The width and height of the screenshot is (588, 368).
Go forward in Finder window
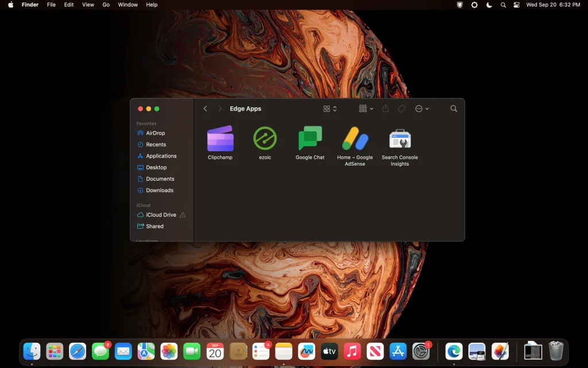coord(220,109)
